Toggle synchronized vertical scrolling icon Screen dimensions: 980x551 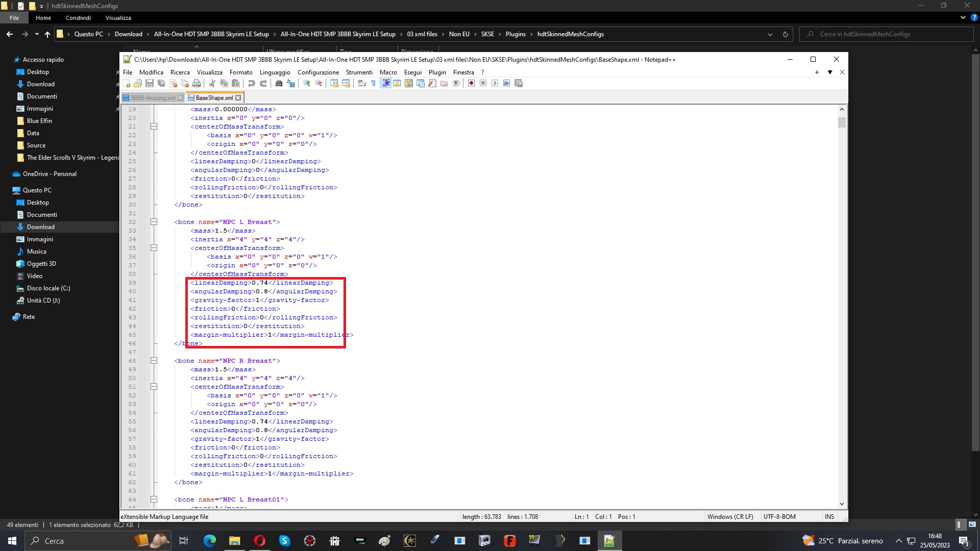click(334, 83)
